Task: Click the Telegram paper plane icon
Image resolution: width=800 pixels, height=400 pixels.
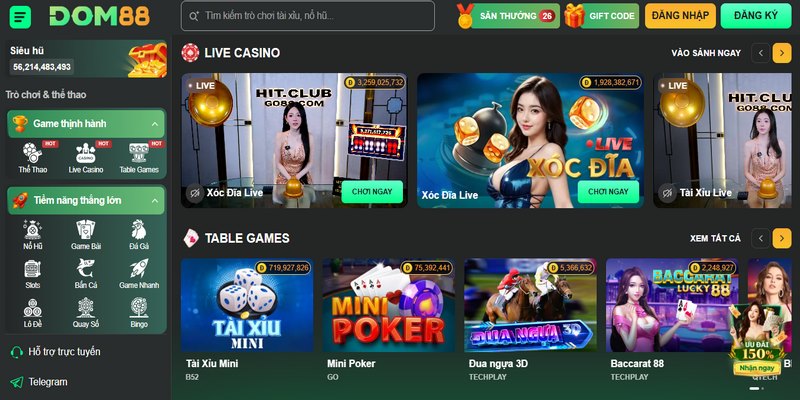Action: 17,382
